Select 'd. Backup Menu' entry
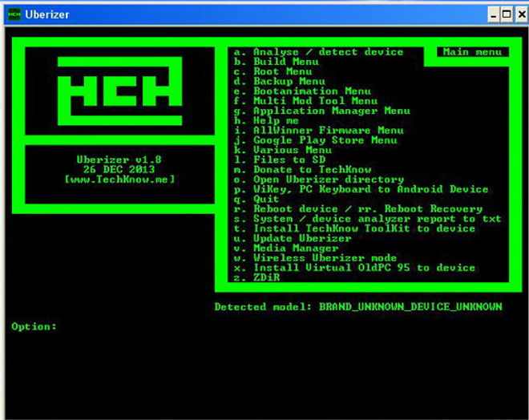Viewport: 529px width, 420px height. pos(280,81)
